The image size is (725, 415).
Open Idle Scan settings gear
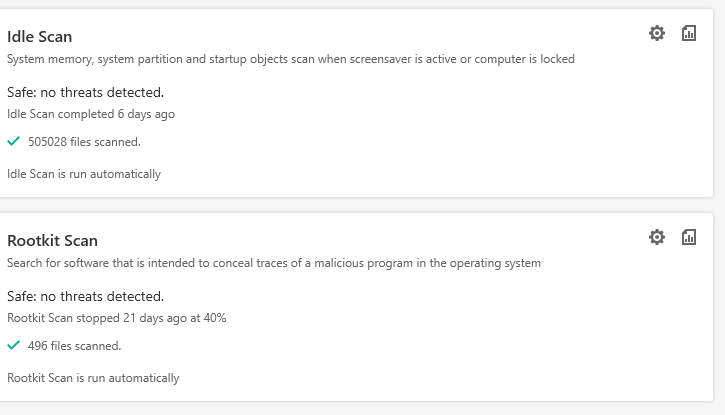click(656, 33)
